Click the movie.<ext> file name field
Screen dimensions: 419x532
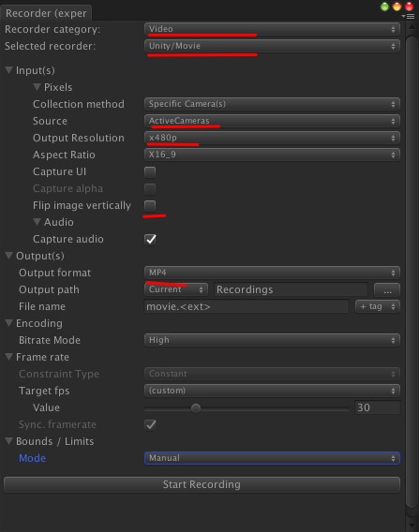coord(247,306)
